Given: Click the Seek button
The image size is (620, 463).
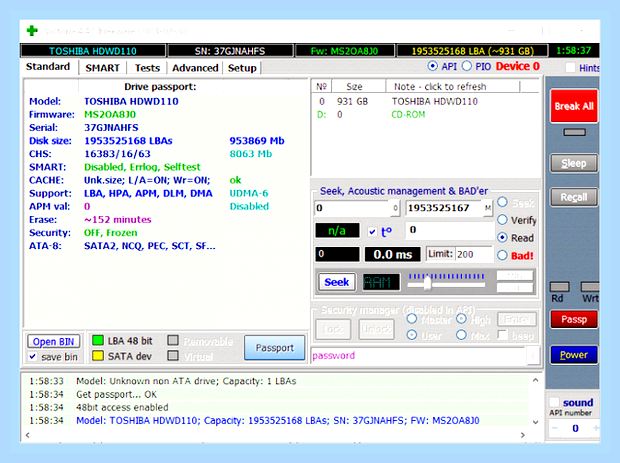Looking at the screenshot, I should tap(336, 282).
